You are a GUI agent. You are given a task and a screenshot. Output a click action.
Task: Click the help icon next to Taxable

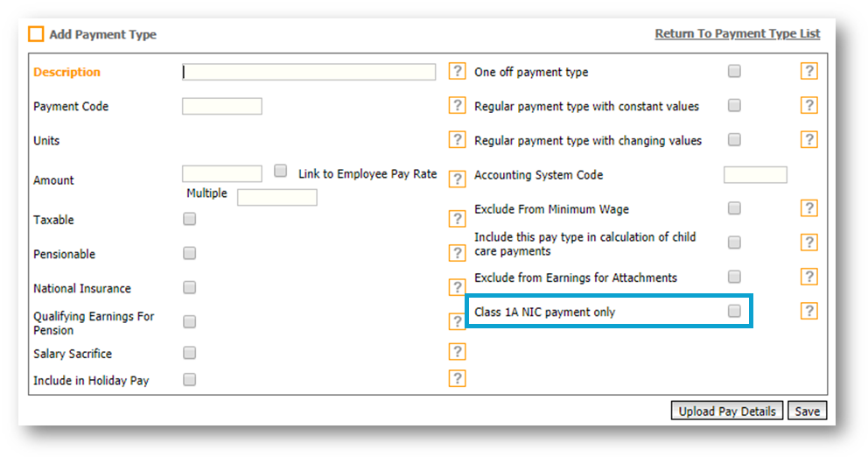457,219
